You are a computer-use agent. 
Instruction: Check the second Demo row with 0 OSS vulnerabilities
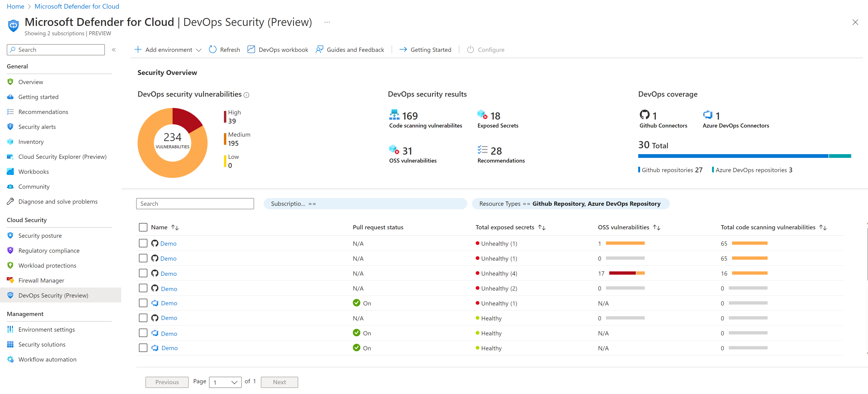coord(143,258)
